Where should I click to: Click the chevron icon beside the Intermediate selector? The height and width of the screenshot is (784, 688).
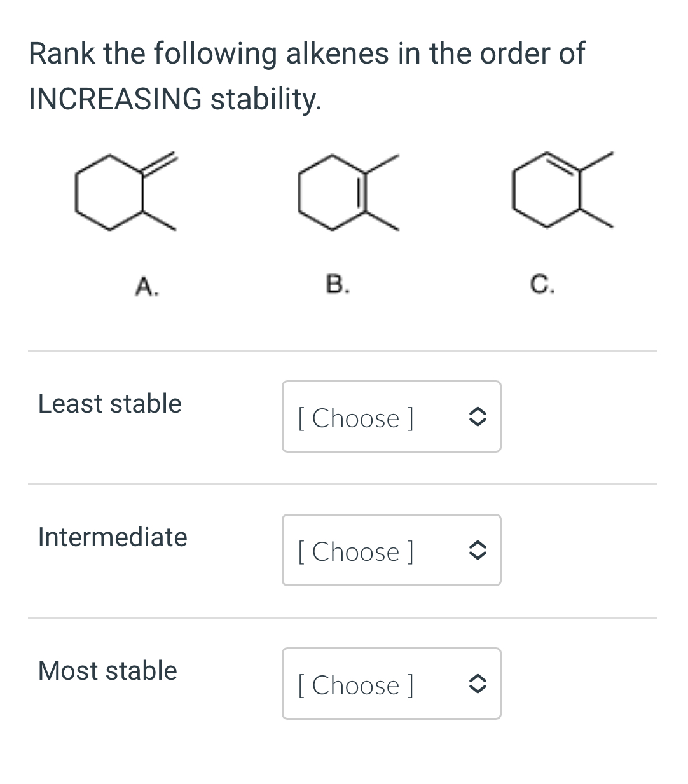[479, 550]
